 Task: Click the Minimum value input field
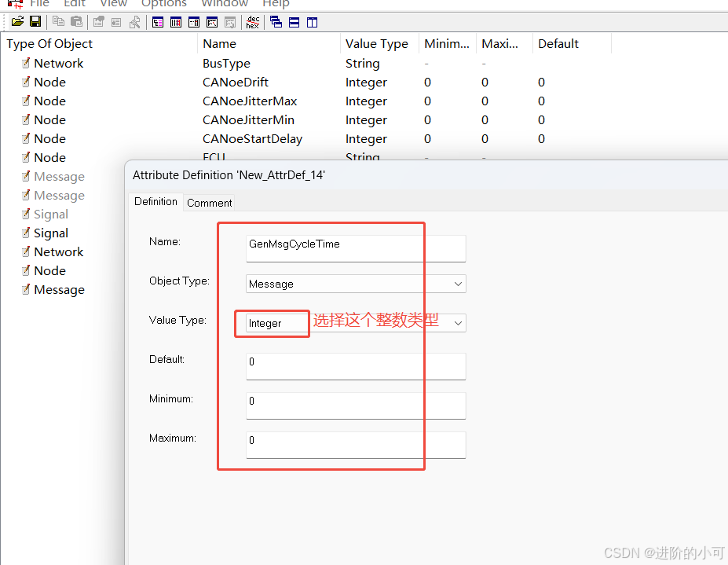click(356, 405)
